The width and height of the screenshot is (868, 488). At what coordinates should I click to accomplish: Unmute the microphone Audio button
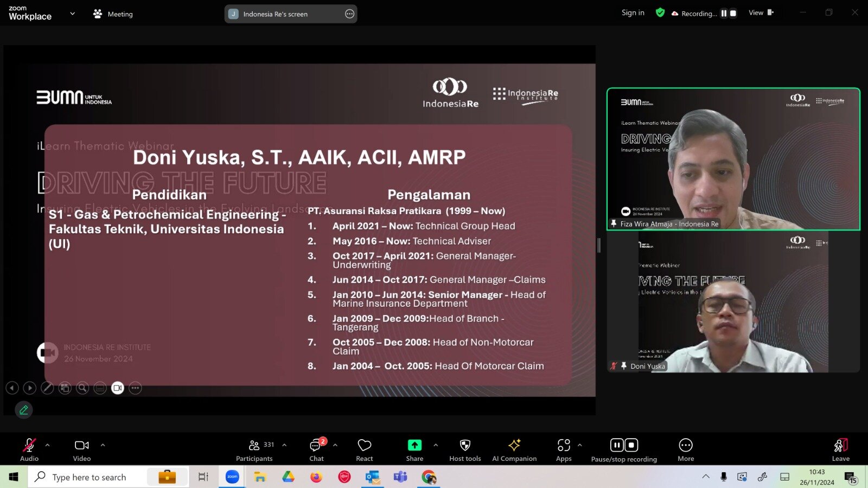[29, 450]
